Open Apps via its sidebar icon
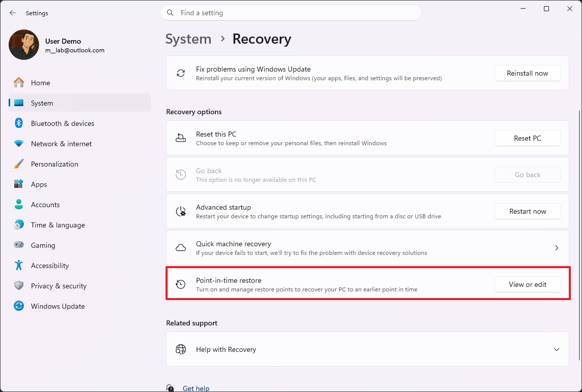The image size is (582, 392). (x=18, y=184)
